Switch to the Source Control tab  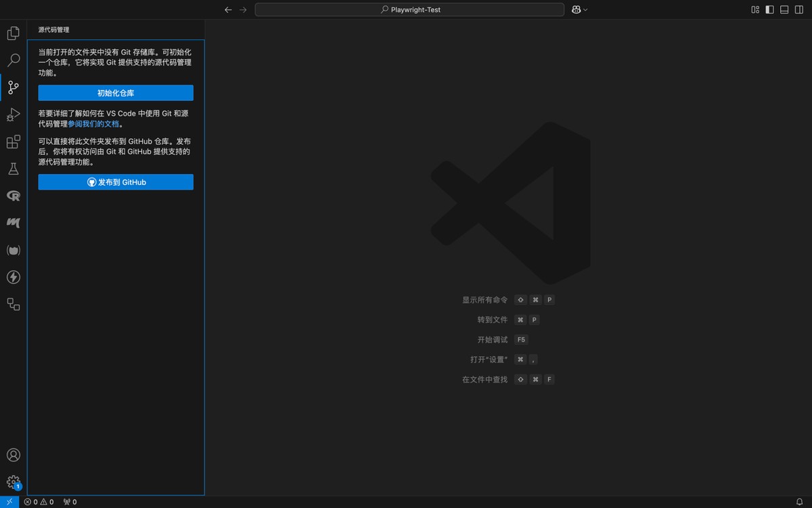click(13, 87)
